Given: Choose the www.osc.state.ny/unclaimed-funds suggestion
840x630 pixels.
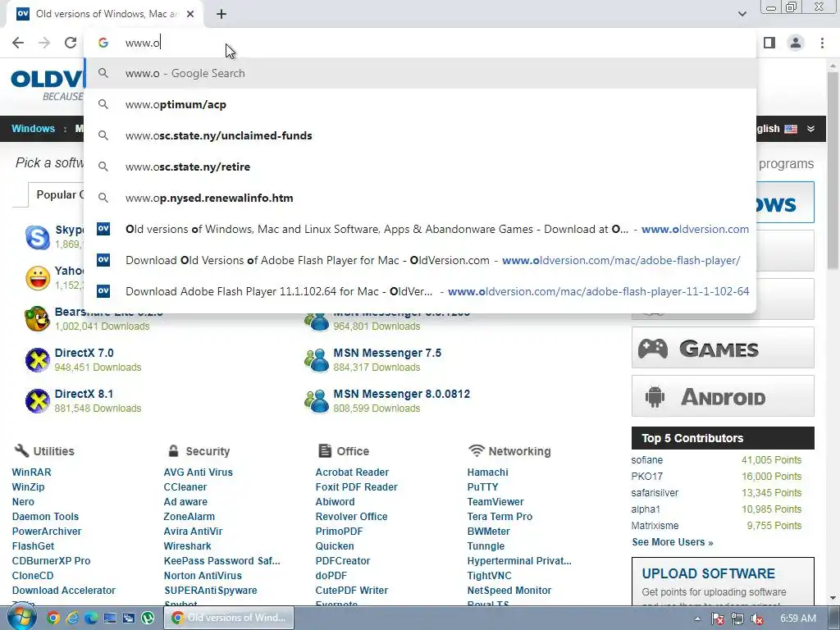Looking at the screenshot, I should (x=420, y=135).
